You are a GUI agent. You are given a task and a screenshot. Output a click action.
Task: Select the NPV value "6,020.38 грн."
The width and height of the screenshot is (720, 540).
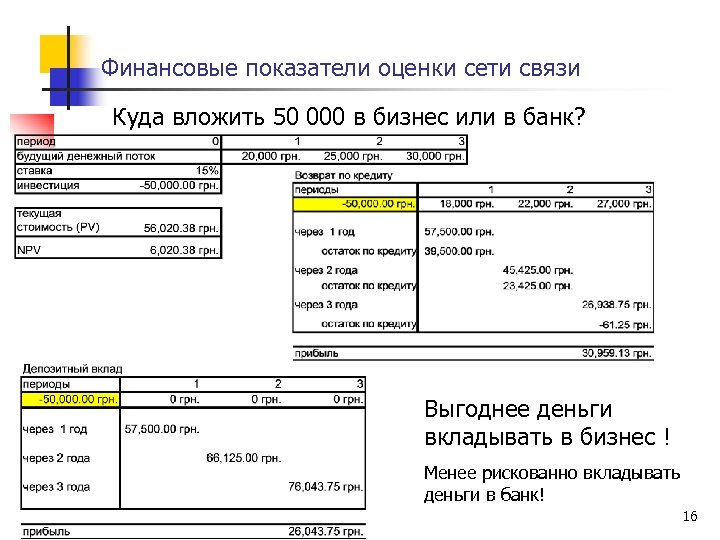point(184,250)
